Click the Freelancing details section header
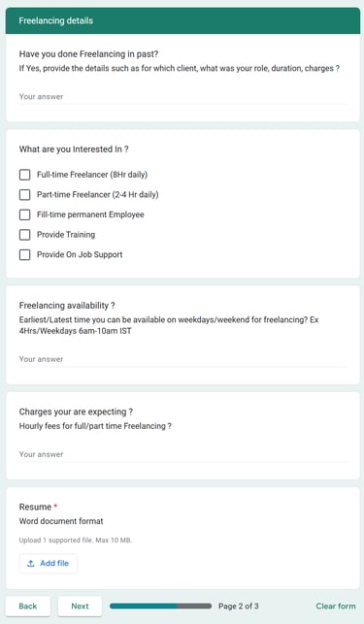This screenshot has width=364, height=624. (x=182, y=20)
